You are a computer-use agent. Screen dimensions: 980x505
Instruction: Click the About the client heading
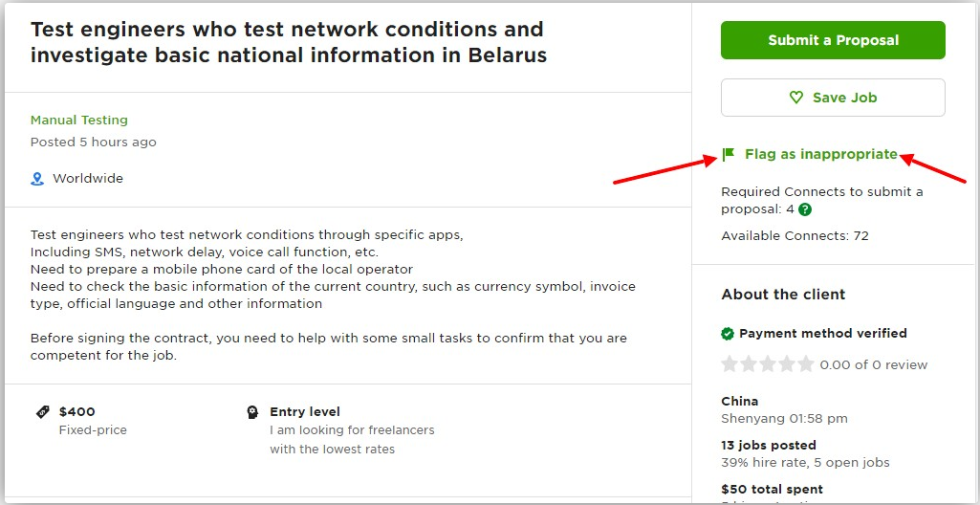[x=783, y=295]
